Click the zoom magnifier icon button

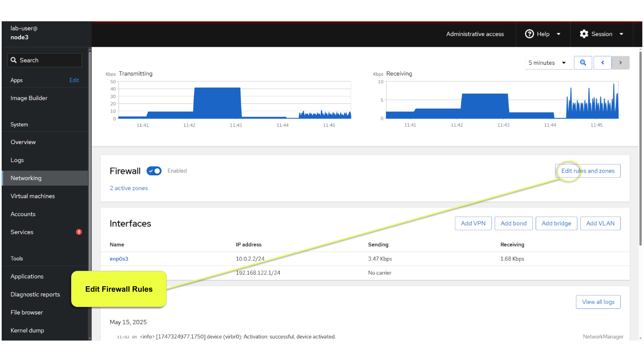click(583, 63)
